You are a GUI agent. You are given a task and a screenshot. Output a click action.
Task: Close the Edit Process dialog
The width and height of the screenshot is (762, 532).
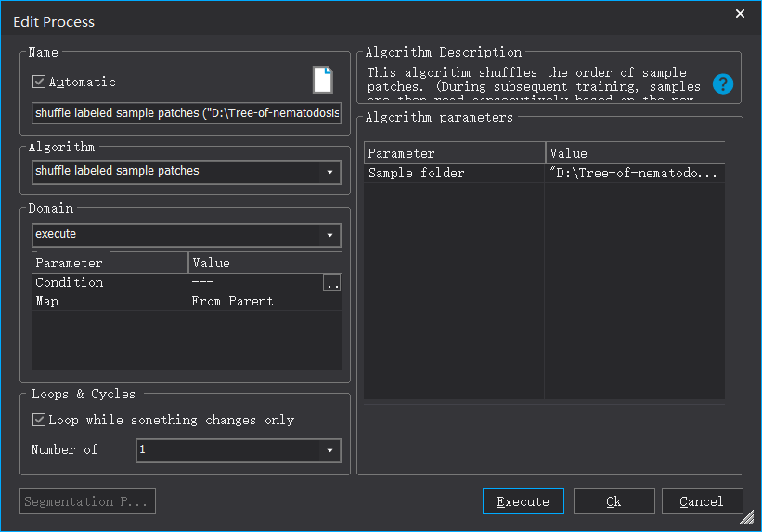click(x=740, y=14)
